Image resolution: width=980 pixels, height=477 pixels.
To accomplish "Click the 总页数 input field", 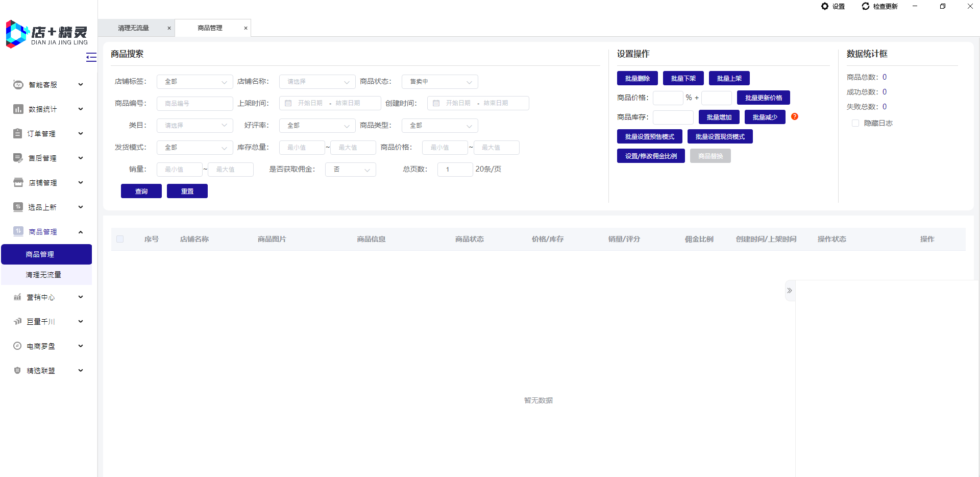I will coord(455,170).
